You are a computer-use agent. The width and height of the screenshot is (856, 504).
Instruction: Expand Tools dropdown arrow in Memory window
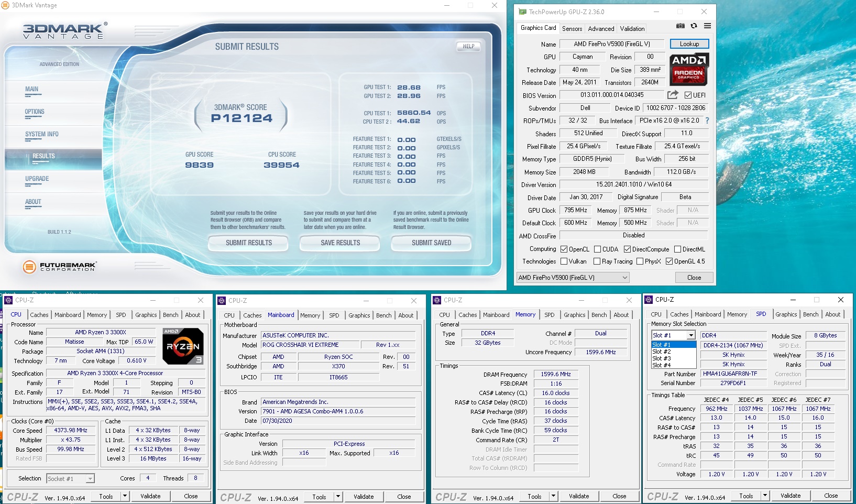pyautogui.click(x=553, y=496)
